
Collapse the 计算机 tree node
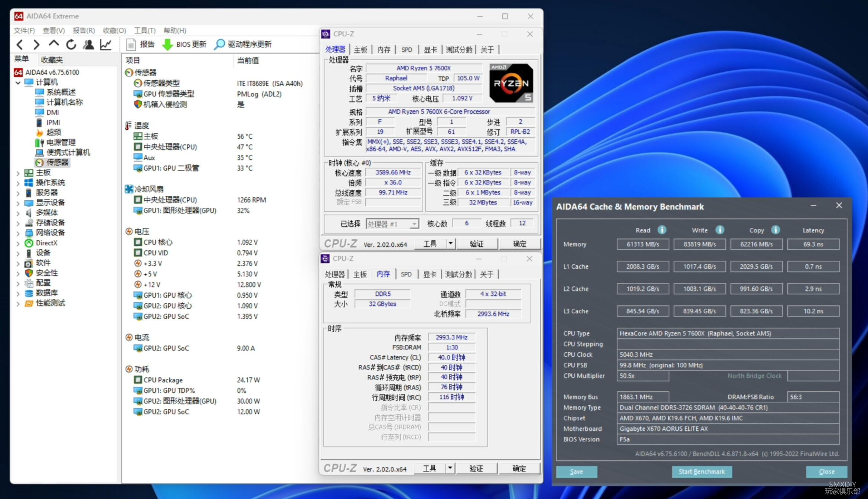click(x=18, y=82)
